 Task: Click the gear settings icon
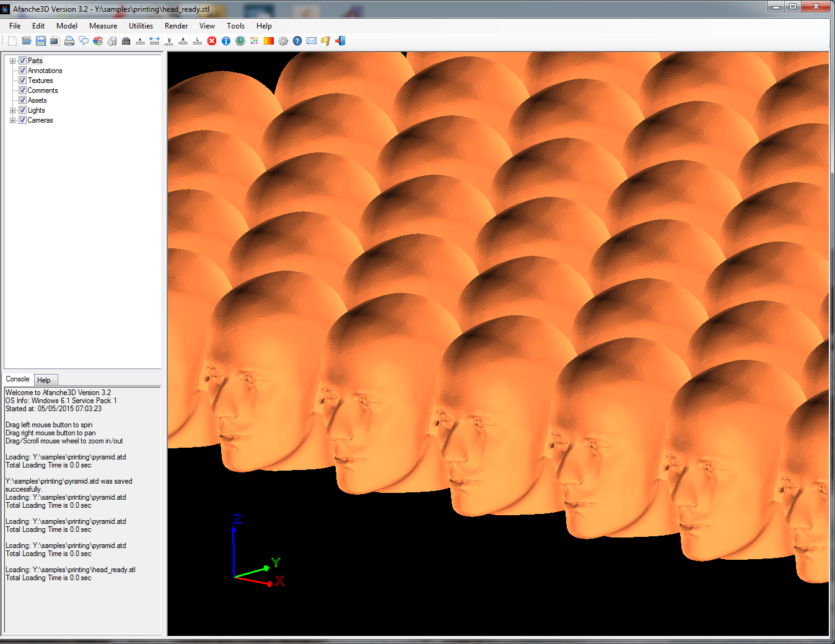(283, 41)
